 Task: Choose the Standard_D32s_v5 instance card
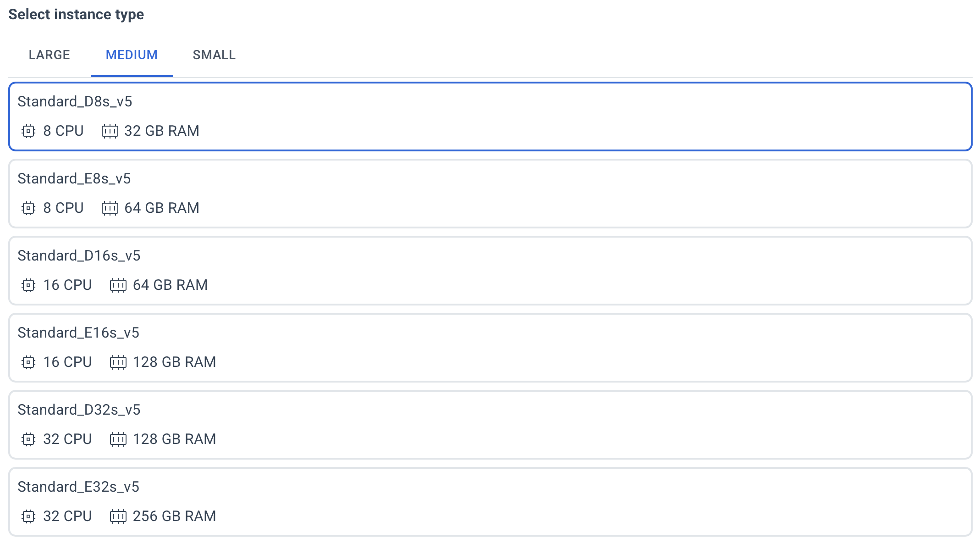pyautogui.click(x=490, y=425)
